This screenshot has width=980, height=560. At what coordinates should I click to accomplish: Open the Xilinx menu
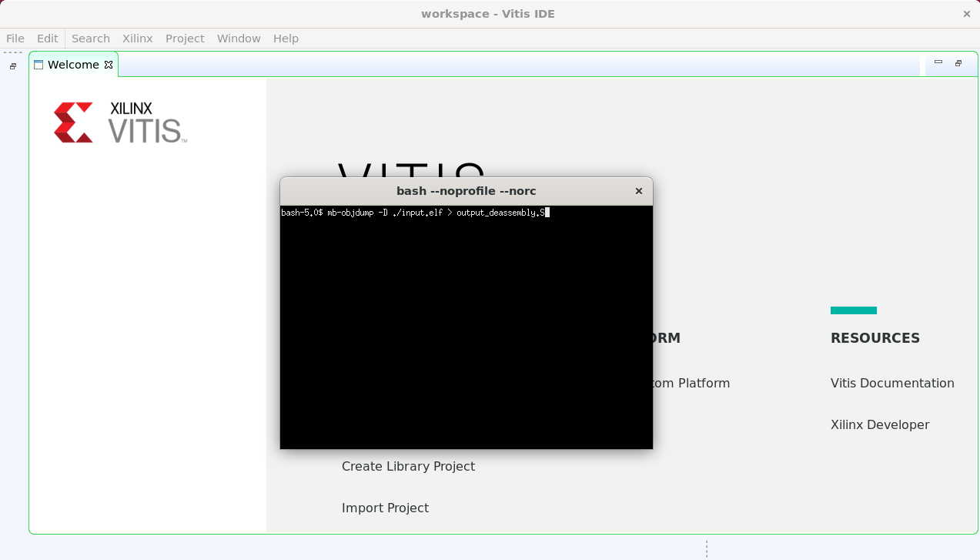click(x=137, y=38)
